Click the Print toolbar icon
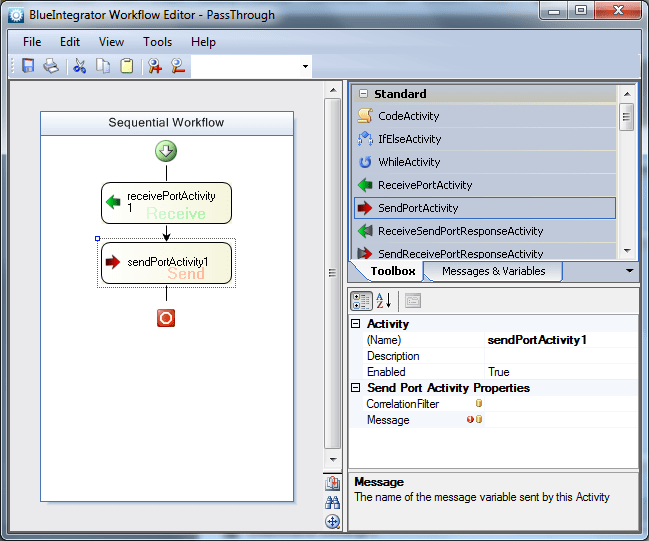The image size is (649, 541). tap(51, 66)
